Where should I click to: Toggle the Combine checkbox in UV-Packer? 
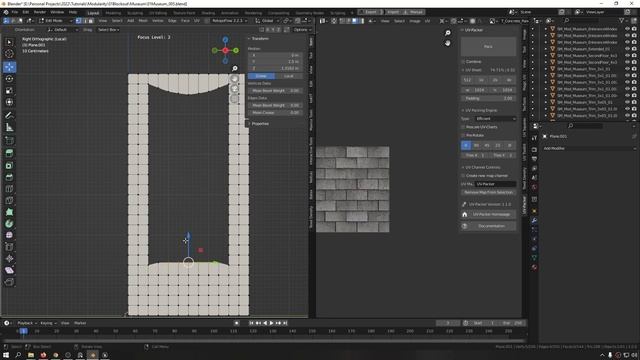click(x=464, y=62)
